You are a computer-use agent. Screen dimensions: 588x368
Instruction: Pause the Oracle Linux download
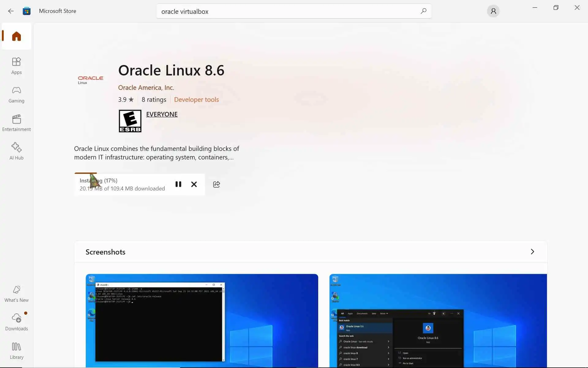(x=178, y=184)
